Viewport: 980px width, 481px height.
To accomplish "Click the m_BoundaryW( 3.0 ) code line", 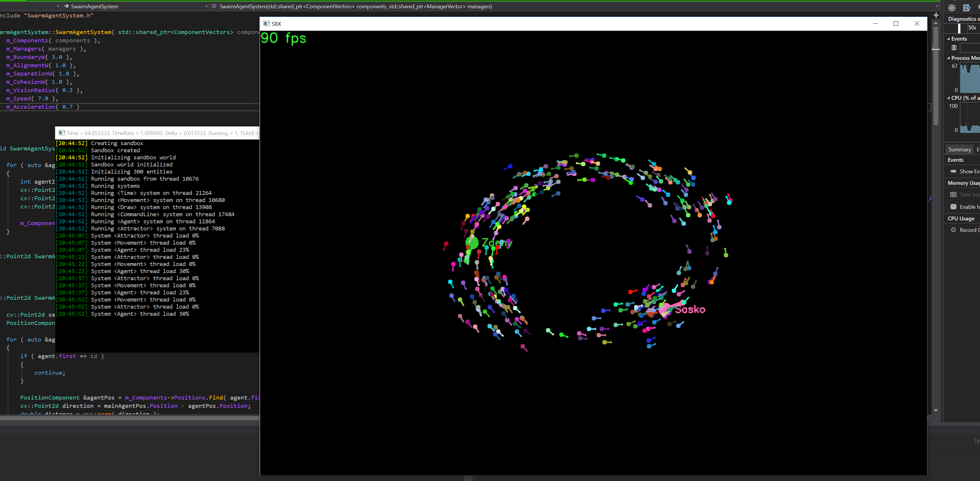I will tap(39, 57).
